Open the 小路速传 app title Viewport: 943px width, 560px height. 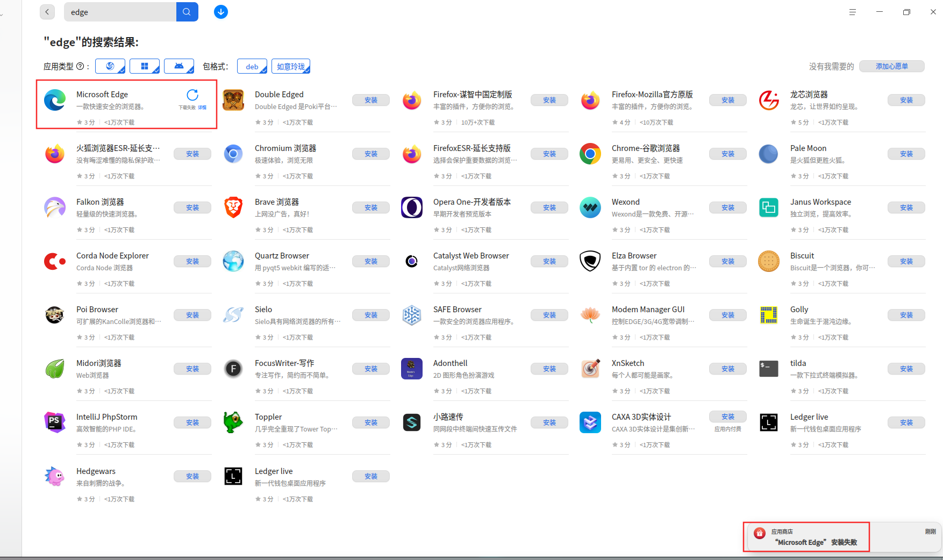(x=448, y=417)
